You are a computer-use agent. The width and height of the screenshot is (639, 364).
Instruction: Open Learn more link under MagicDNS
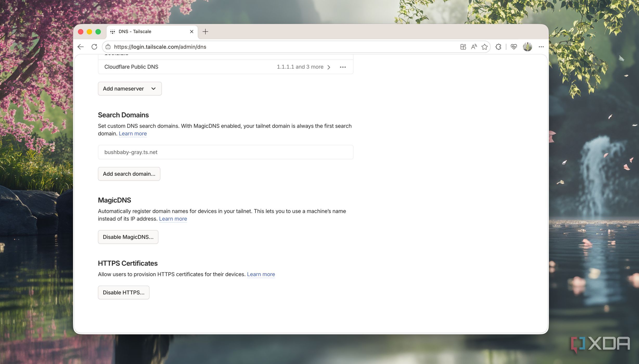click(173, 219)
